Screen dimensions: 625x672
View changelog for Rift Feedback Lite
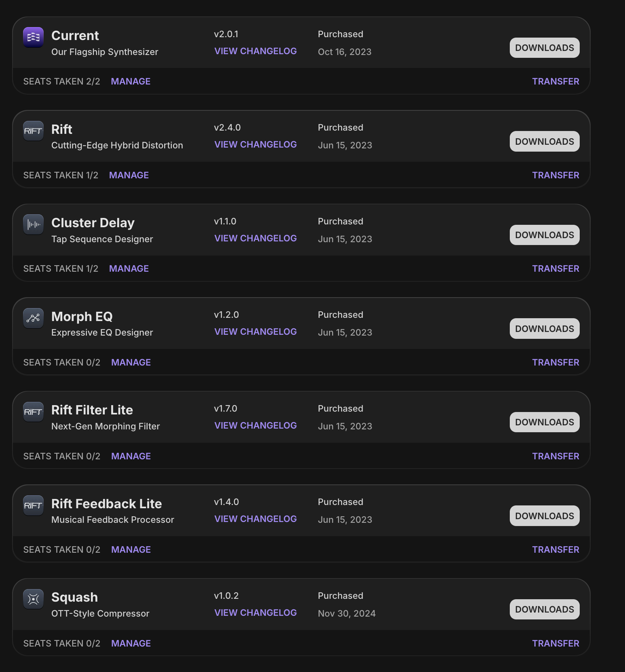(x=255, y=519)
